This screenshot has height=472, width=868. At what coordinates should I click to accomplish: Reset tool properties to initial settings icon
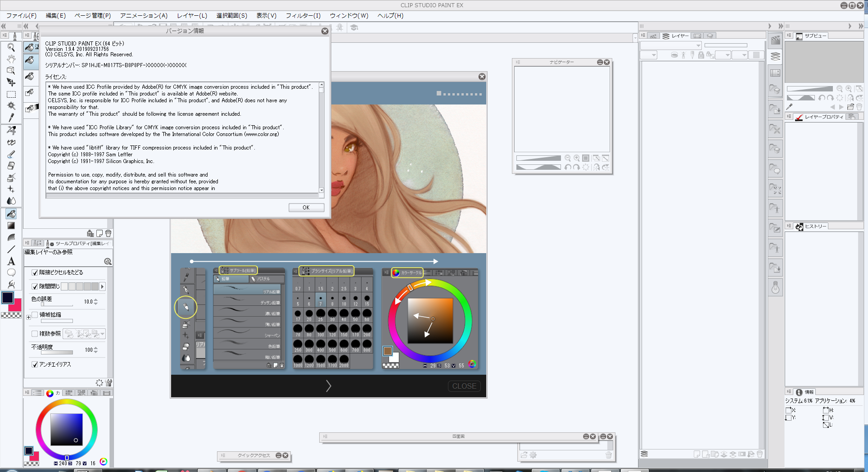(99, 383)
